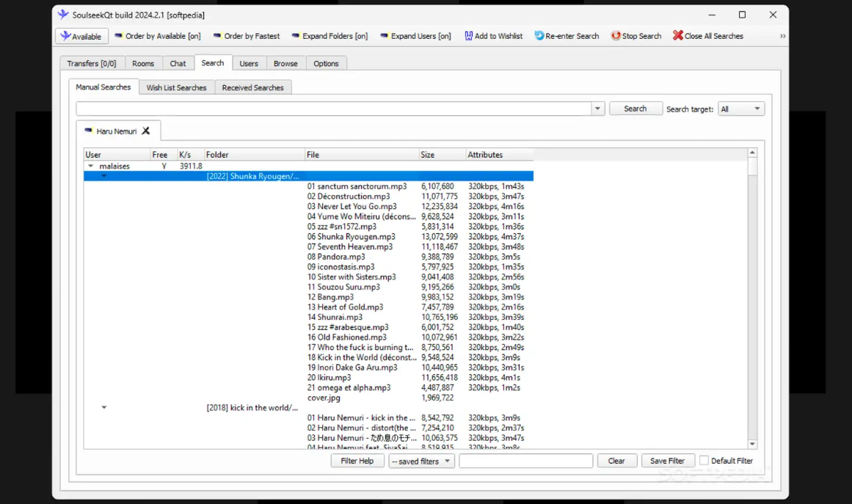This screenshot has width=852, height=504.
Task: Sort by K/s column header
Action: [x=191, y=155]
